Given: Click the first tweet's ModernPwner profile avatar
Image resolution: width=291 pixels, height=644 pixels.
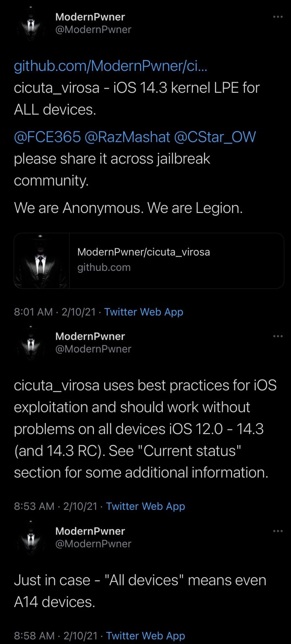Looking at the screenshot, I should [x=30, y=24].
